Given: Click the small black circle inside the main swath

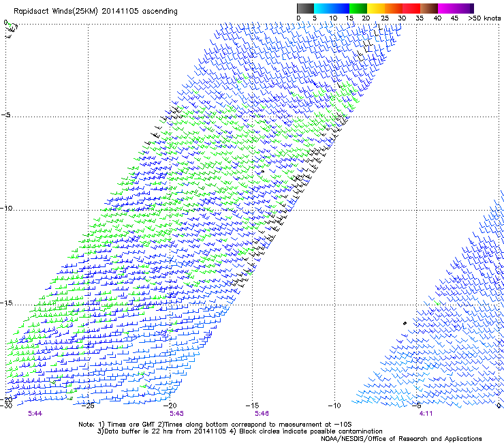Looking at the screenshot, I should 262,172.
